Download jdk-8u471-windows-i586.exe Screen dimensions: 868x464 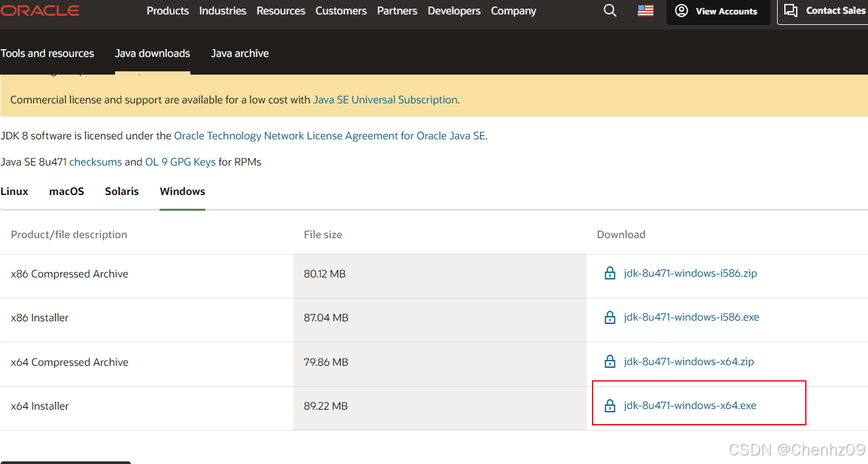coord(691,317)
